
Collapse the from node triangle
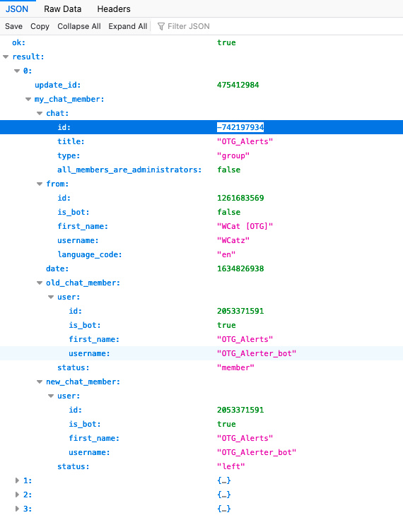click(x=40, y=184)
